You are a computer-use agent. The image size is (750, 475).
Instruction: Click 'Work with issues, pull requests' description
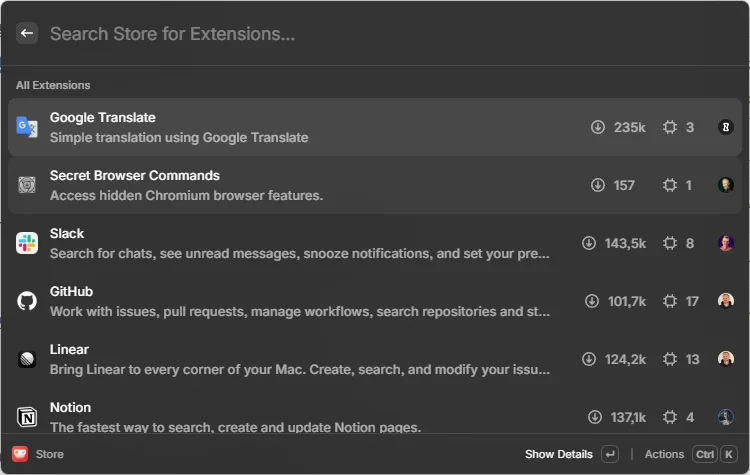[299, 311]
